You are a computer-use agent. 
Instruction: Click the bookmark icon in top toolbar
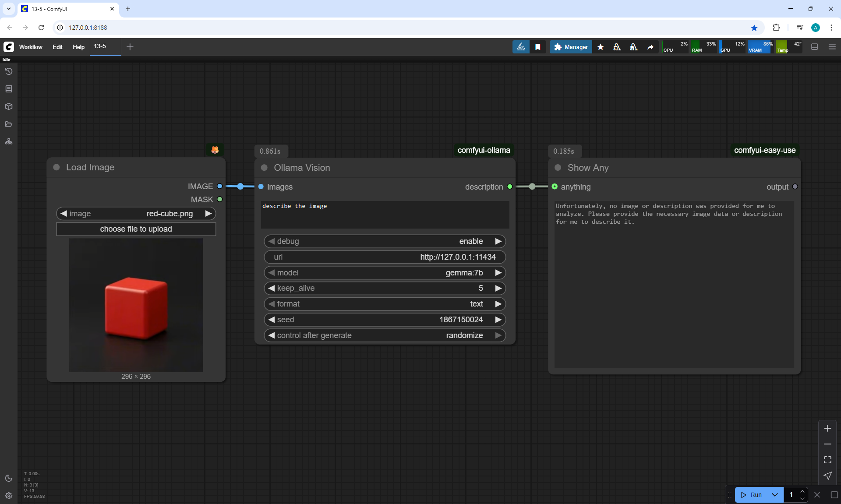[x=538, y=47]
